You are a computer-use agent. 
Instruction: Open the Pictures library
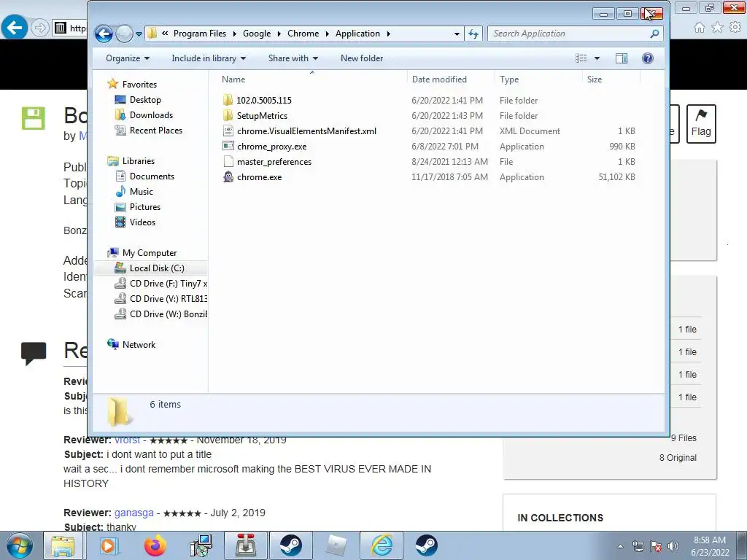pos(145,206)
